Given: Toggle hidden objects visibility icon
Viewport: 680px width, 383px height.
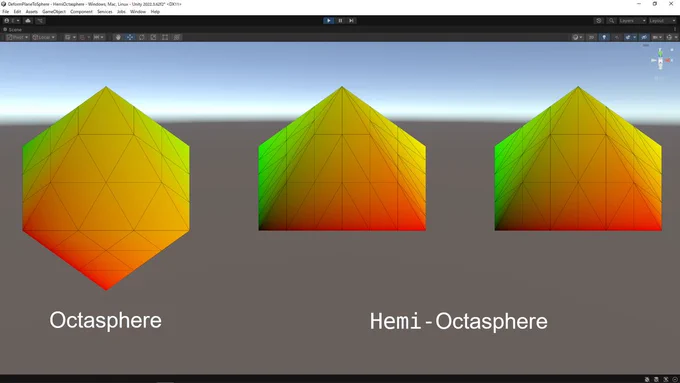Looking at the screenshot, I should click(644, 37).
